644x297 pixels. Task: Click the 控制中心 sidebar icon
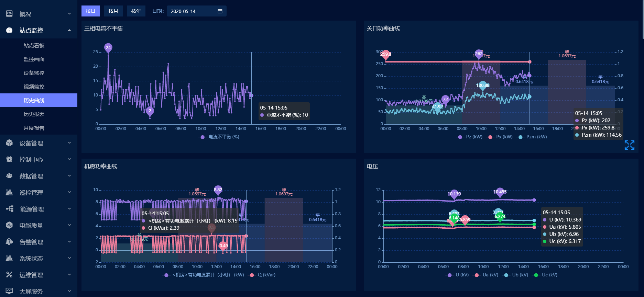[9, 159]
